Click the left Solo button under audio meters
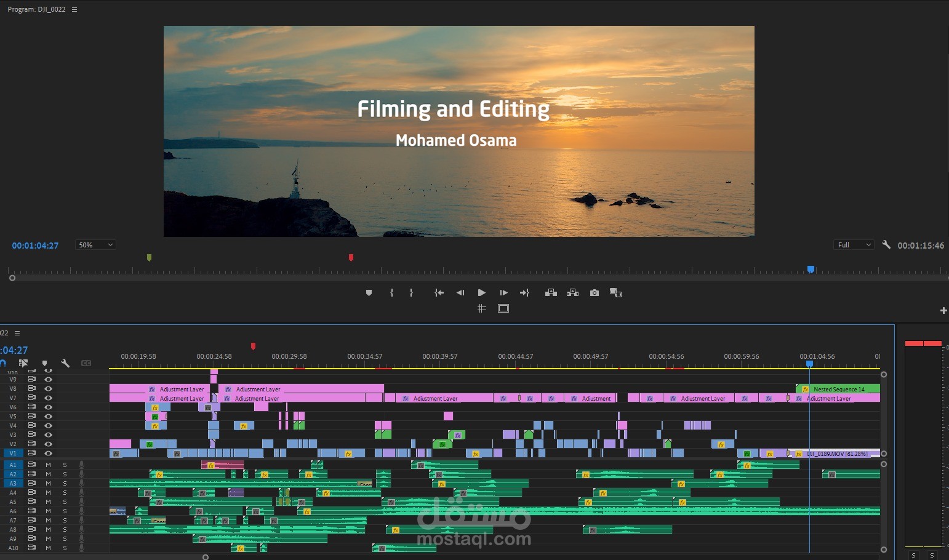The width and height of the screenshot is (949, 560). pyautogui.click(x=913, y=555)
